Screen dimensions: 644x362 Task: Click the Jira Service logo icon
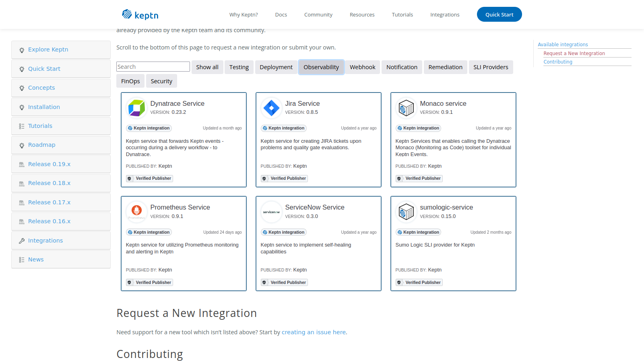point(271,108)
